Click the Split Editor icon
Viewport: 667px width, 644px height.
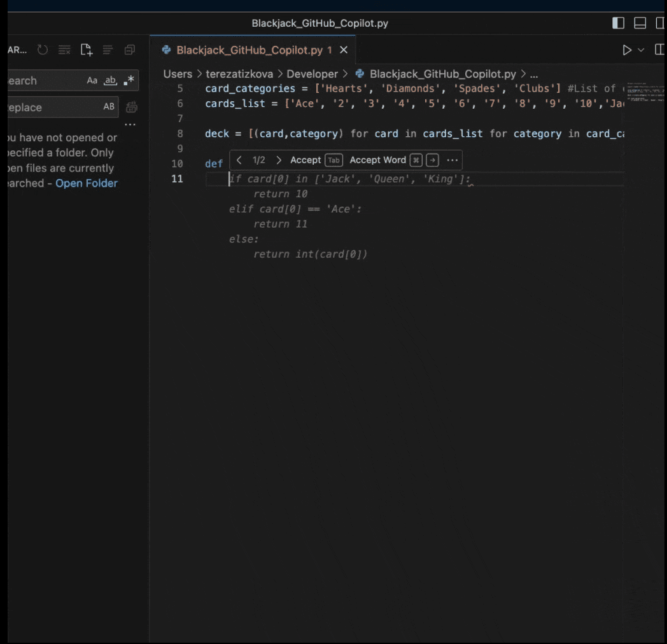(x=660, y=50)
